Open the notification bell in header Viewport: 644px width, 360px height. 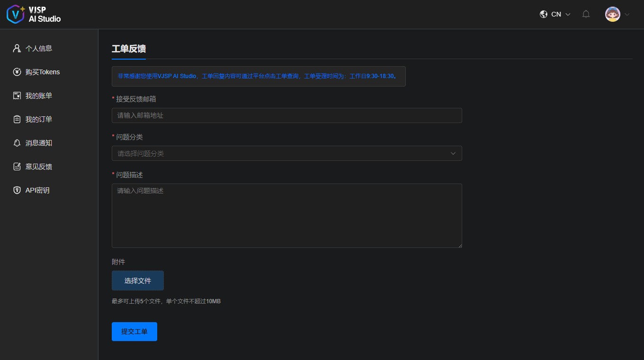coord(586,14)
